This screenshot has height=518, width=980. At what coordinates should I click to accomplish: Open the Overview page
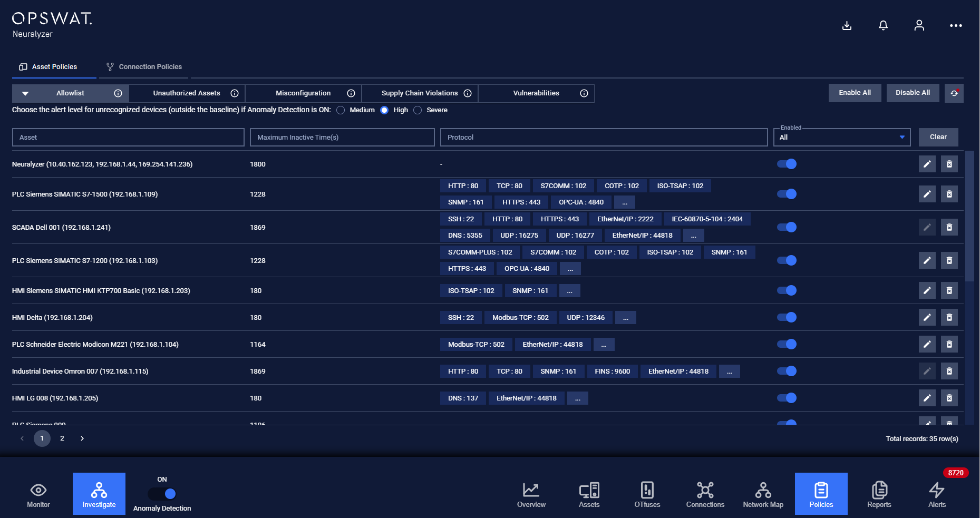[x=531, y=494]
